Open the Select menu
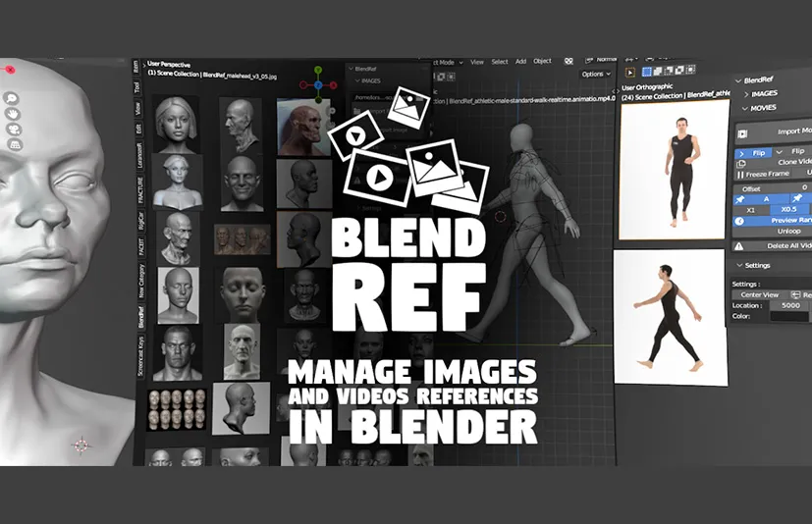 500,62
